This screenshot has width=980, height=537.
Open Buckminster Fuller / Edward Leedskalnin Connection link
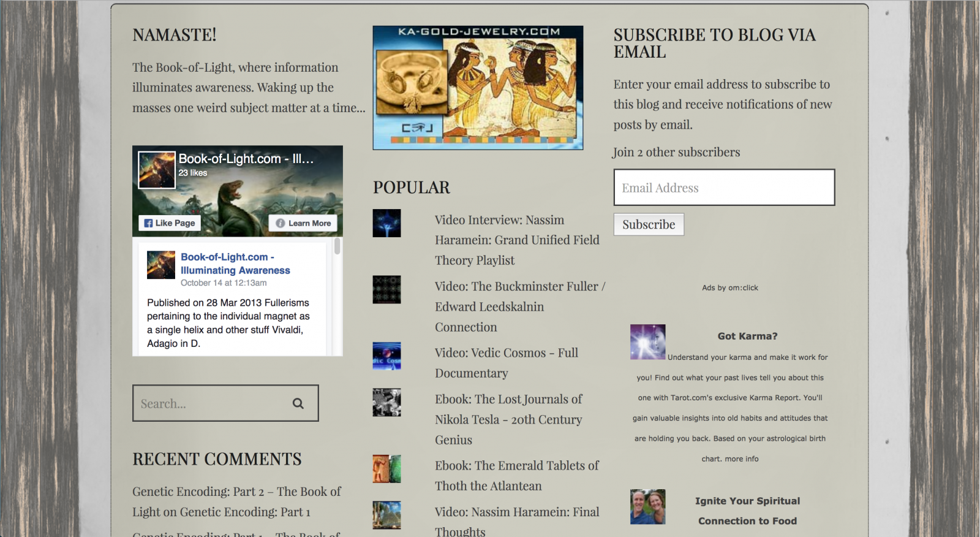(x=520, y=307)
